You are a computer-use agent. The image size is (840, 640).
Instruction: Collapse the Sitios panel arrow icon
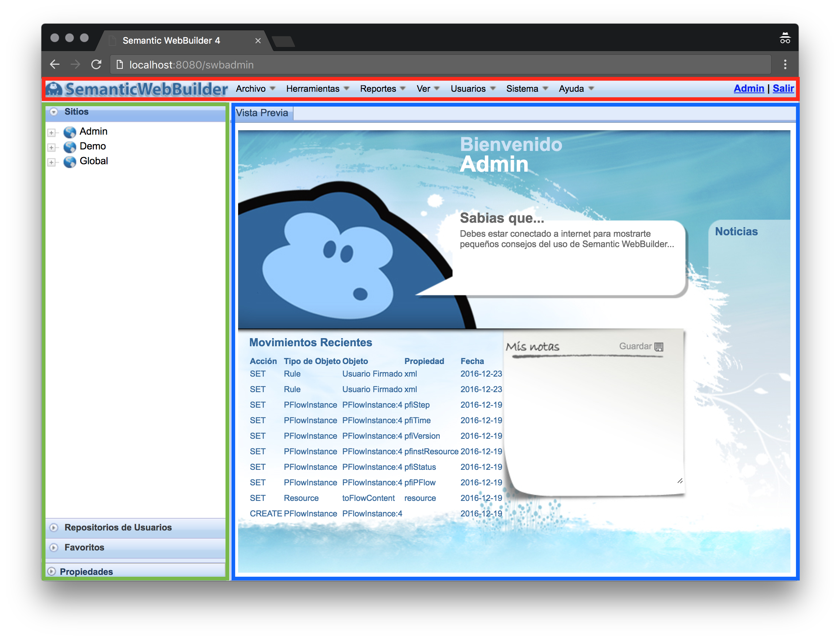click(54, 112)
